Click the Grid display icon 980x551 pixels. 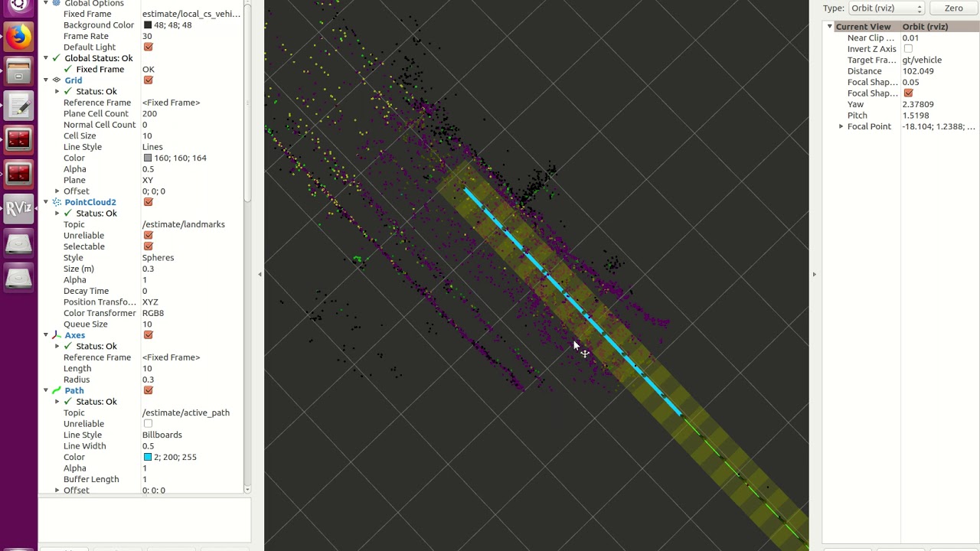pyautogui.click(x=57, y=80)
